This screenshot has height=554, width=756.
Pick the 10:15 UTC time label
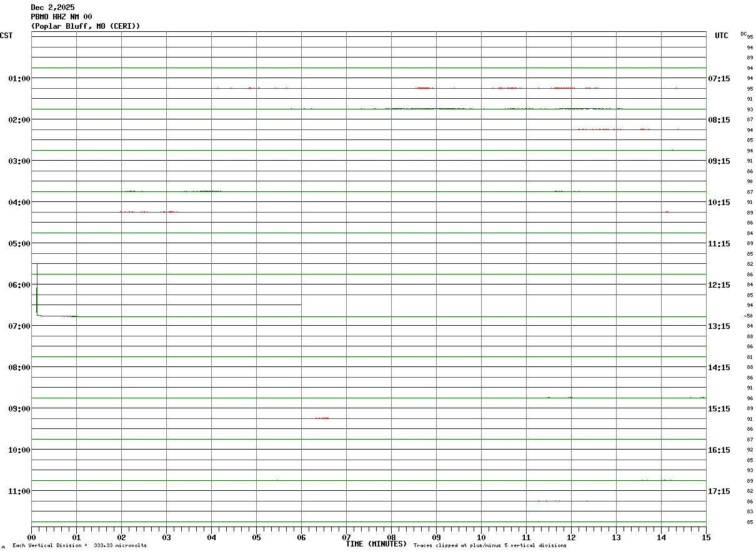pos(719,202)
